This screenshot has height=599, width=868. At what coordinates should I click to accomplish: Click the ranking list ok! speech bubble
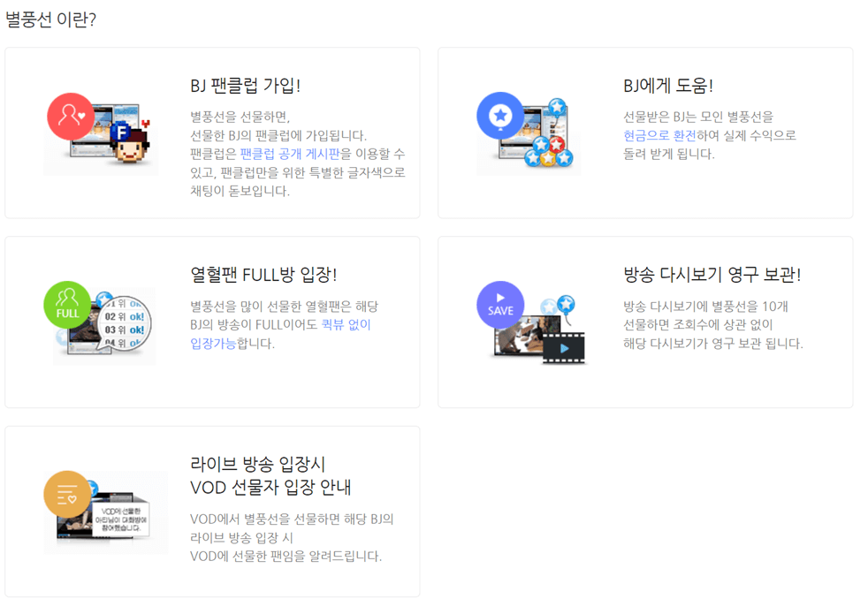tap(125, 323)
